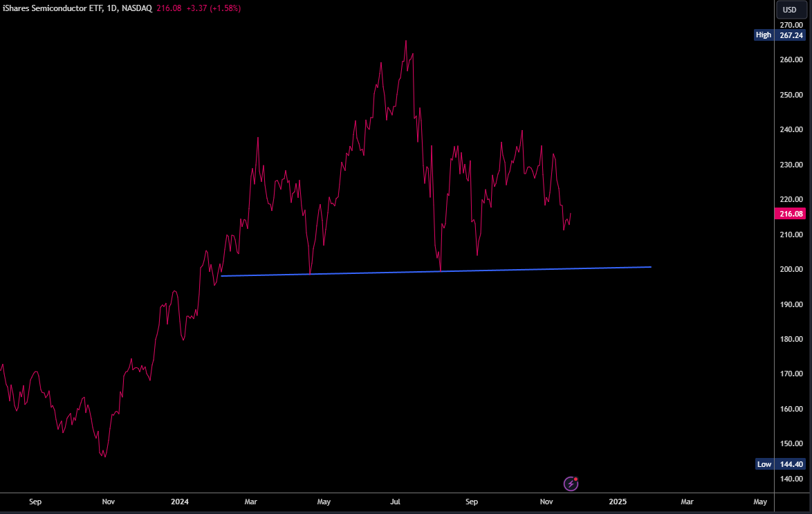This screenshot has width=812, height=514.
Task: Open the USD currency selector
Action: 791,10
